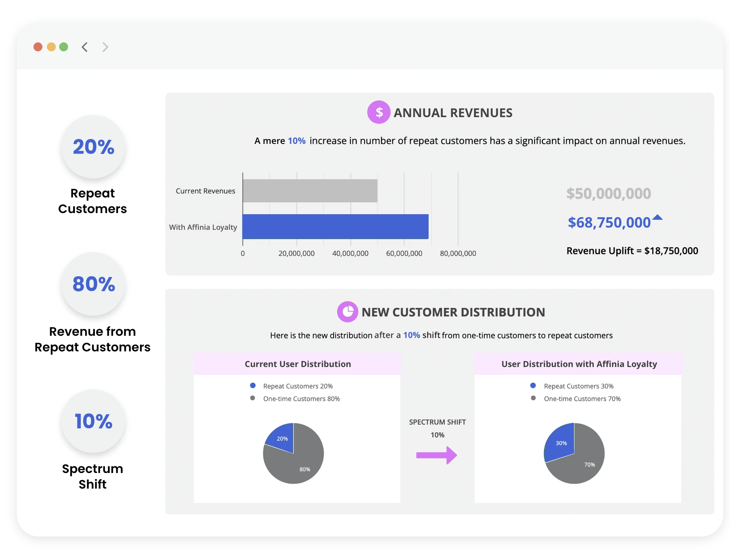The width and height of the screenshot is (730, 560).
Task: Click the Revenue from Repeat Customers label
Action: pos(92,339)
